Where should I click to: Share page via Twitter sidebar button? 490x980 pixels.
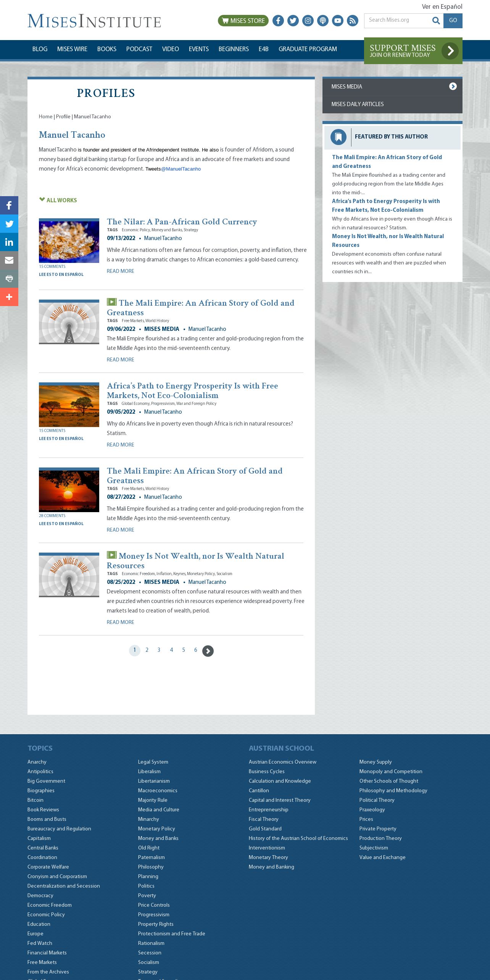tap(9, 224)
